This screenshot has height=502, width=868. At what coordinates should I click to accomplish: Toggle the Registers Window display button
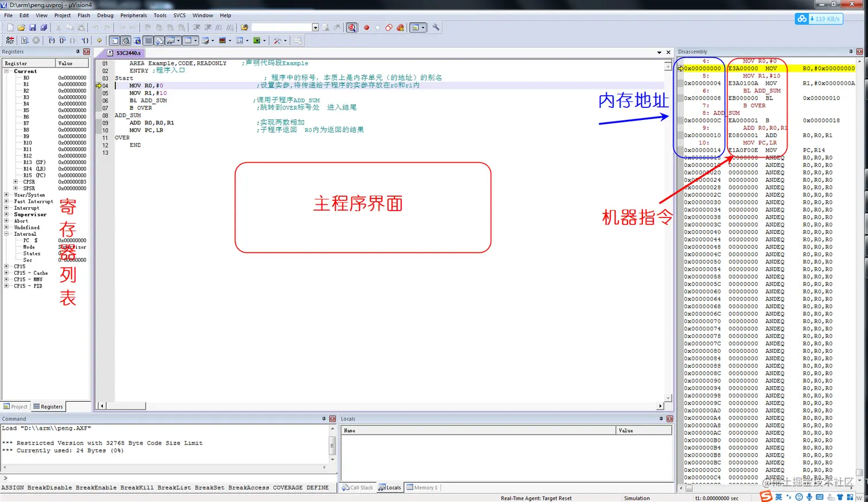point(148,41)
